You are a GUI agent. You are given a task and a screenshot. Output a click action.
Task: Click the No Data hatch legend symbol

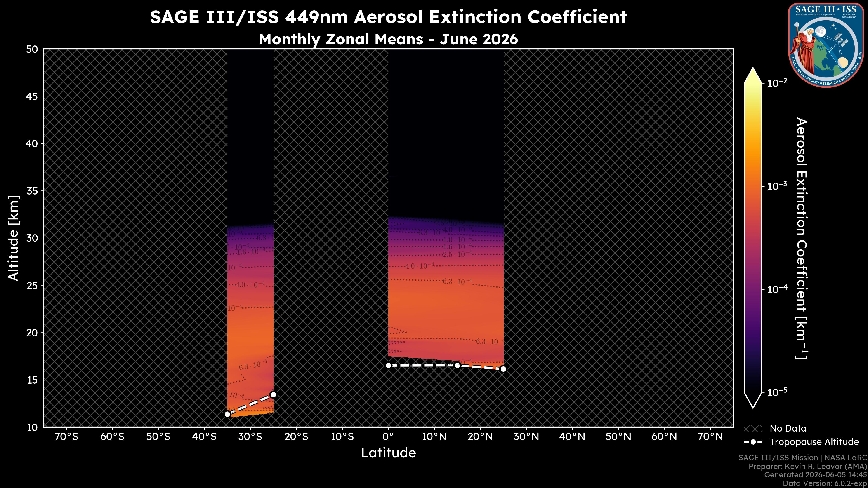(753, 429)
